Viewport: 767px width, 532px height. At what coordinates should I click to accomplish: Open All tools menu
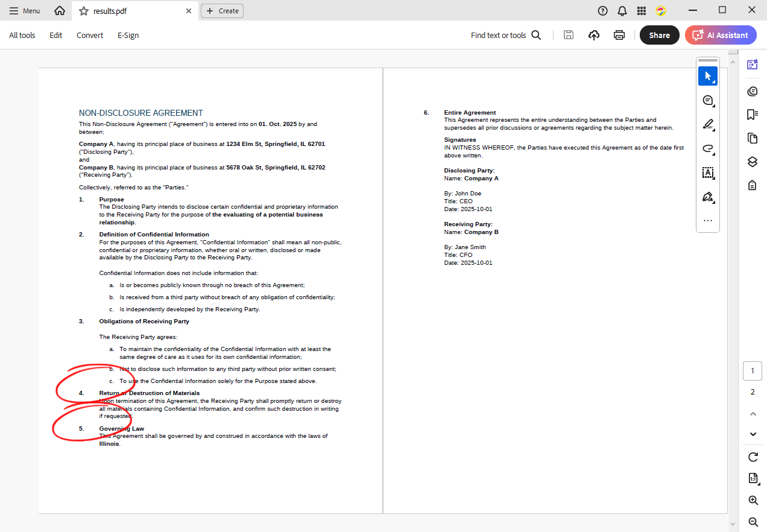click(22, 35)
